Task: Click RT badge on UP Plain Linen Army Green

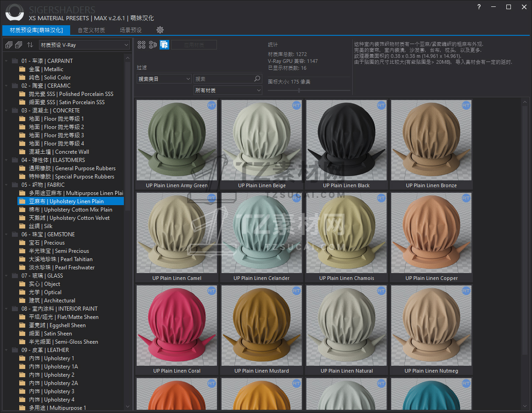Action: click(x=211, y=106)
